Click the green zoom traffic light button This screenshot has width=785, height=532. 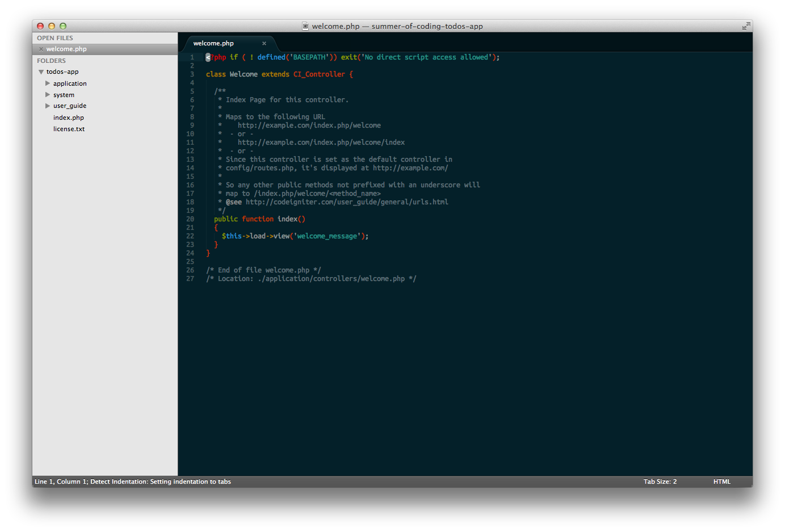(x=62, y=26)
